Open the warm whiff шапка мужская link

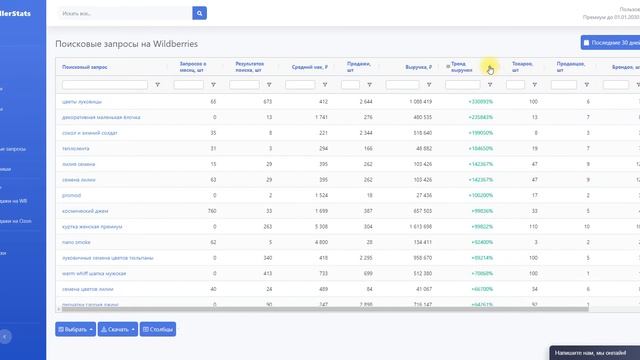click(x=94, y=273)
